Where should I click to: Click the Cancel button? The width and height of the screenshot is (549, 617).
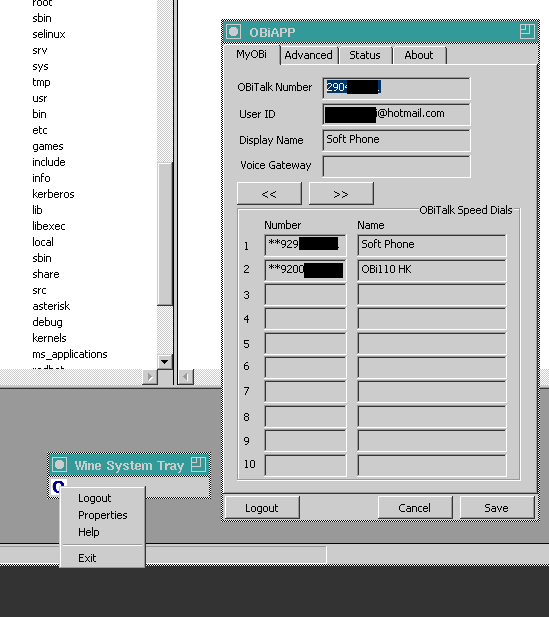click(415, 508)
